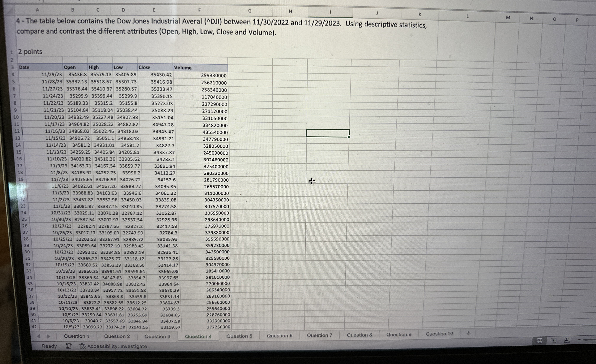
Task: Click the add new sheet plus icon
Action: click(x=468, y=333)
